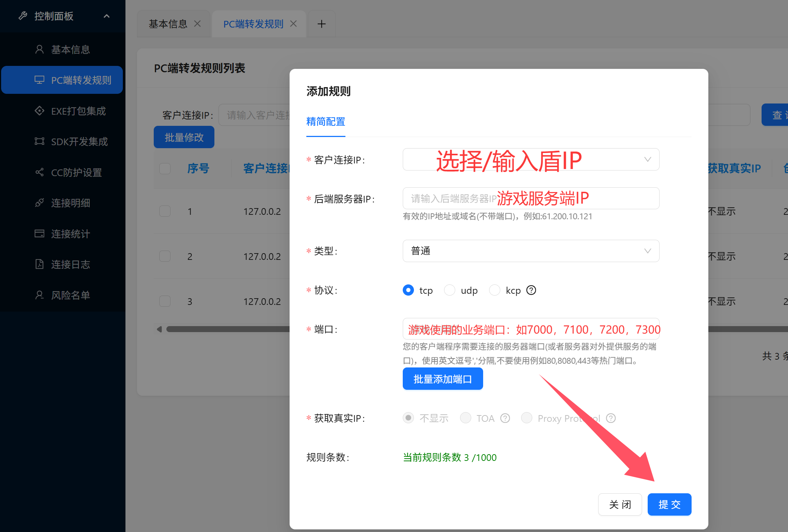Viewport: 788px width, 532px height.
Task: Select PC端转发规则 in sidebar
Action: click(x=81, y=80)
